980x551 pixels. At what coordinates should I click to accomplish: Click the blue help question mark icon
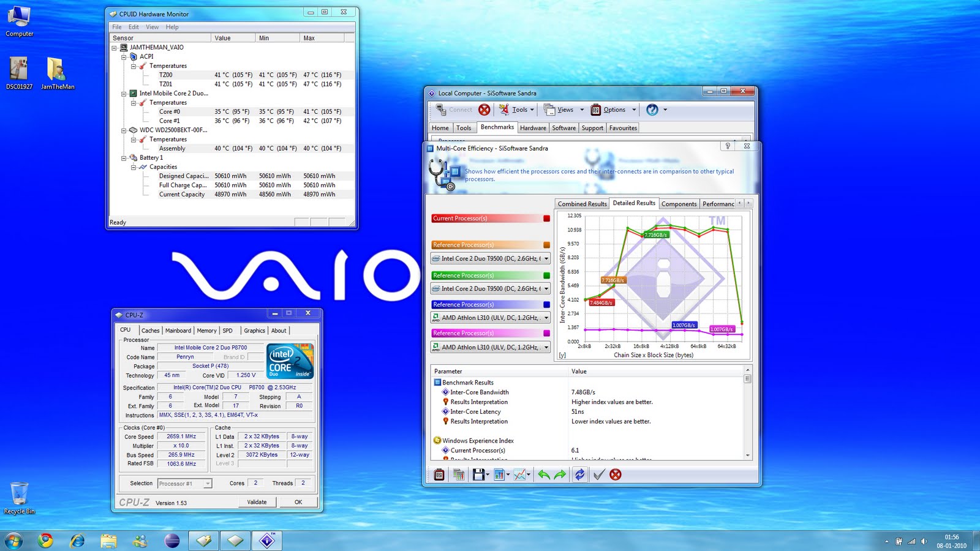pyautogui.click(x=652, y=110)
